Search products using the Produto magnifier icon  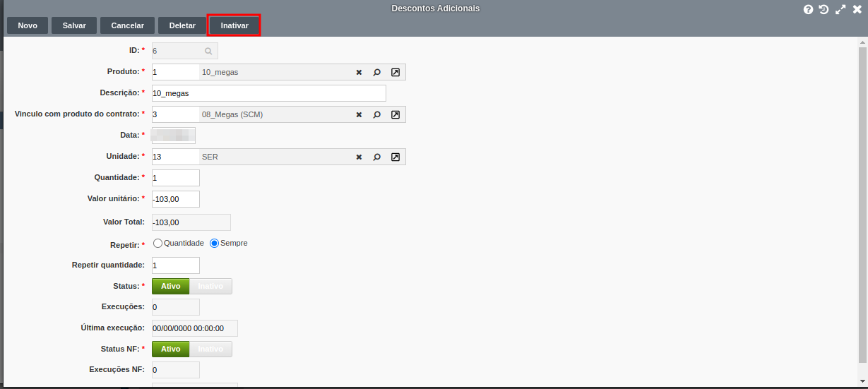pyautogui.click(x=377, y=72)
